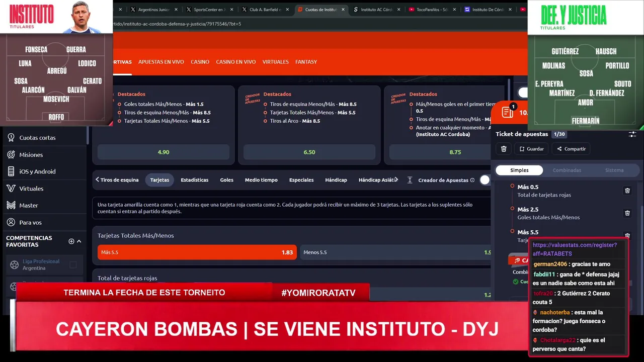Toggle the Creador de Apuestas switch

(x=485, y=180)
